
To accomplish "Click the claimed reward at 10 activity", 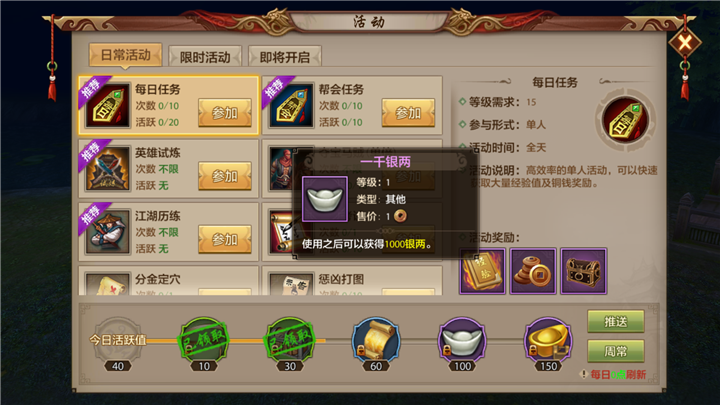I will click(x=204, y=341).
